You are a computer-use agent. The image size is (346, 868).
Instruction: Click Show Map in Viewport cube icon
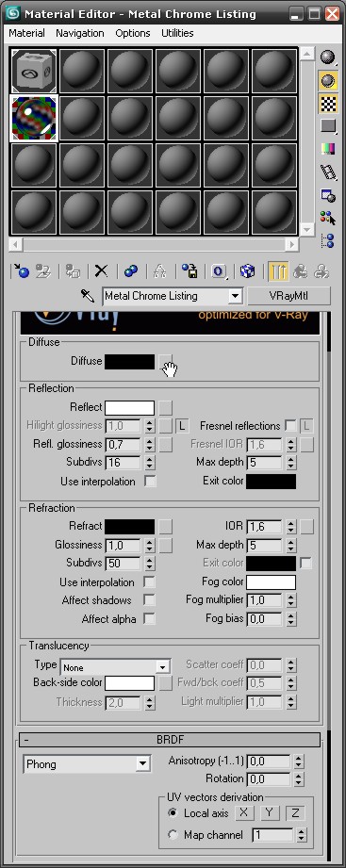point(247,270)
